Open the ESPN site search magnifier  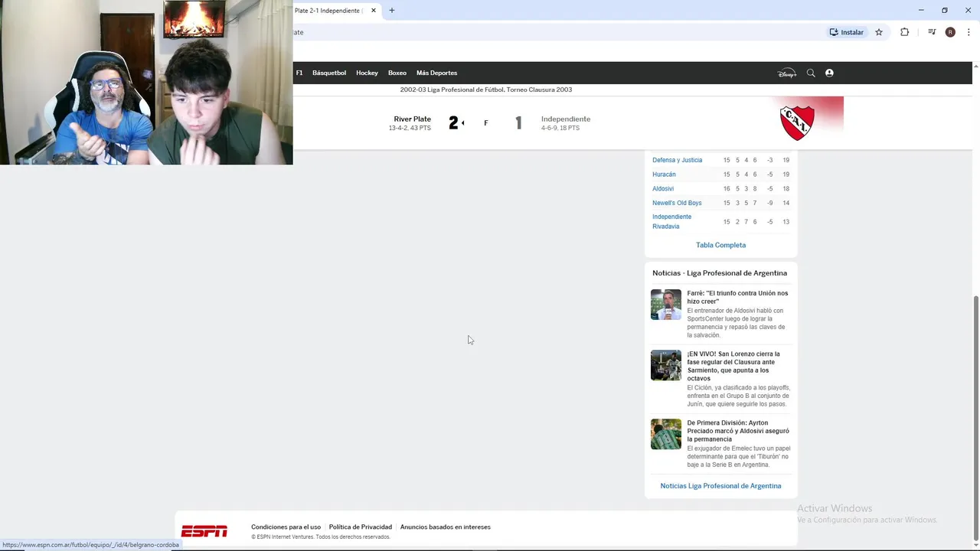811,73
